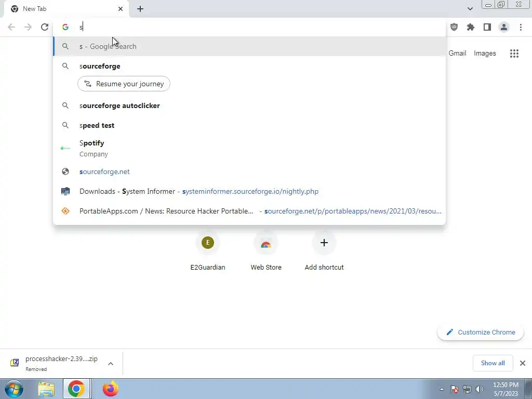
Task: Reload the page with the refresh icon
Action: tap(45, 27)
